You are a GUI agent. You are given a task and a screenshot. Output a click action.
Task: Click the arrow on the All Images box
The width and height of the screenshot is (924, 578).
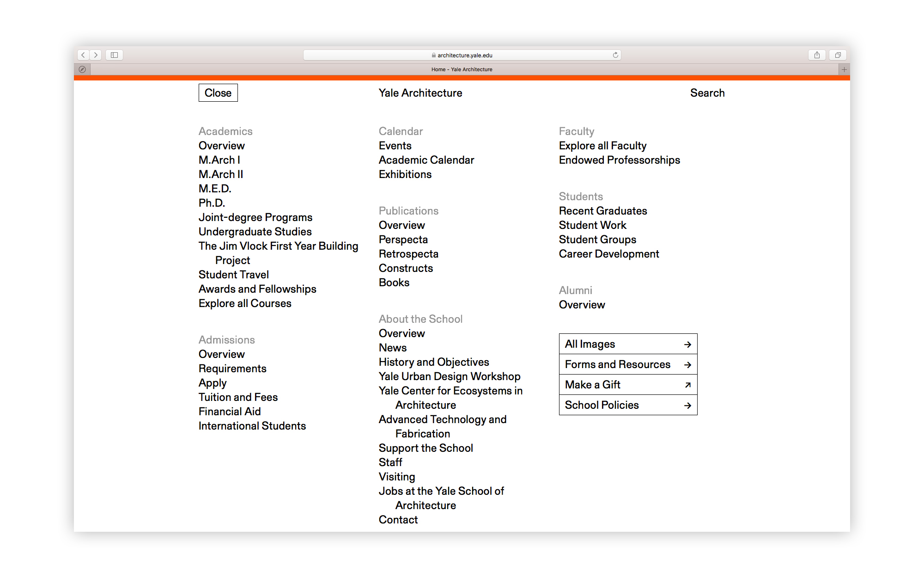[687, 344]
